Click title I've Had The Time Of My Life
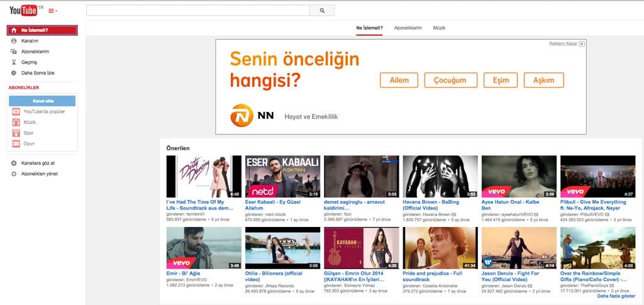This screenshot has height=305, width=644. pyautogui.click(x=200, y=205)
